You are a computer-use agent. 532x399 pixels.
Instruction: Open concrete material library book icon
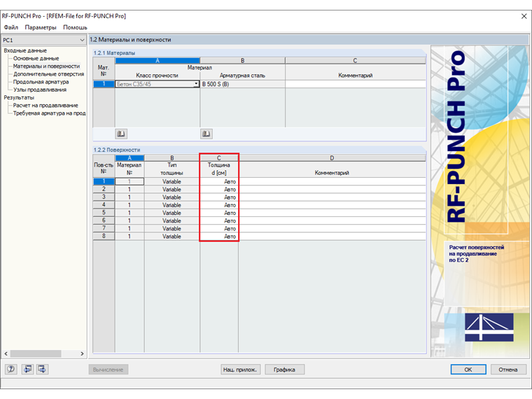(121, 134)
